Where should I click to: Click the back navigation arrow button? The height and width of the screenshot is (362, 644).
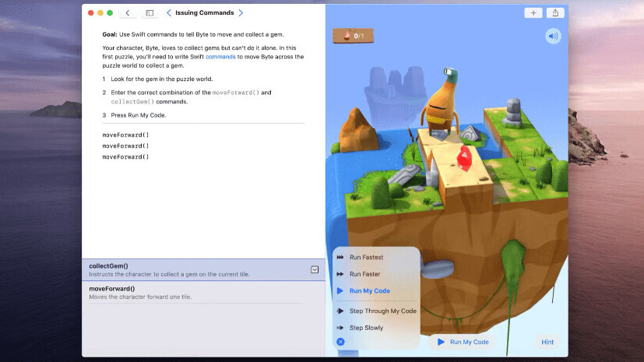tap(128, 13)
